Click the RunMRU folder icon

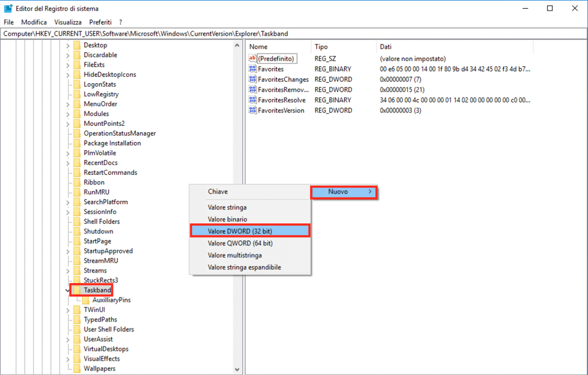pos(77,192)
